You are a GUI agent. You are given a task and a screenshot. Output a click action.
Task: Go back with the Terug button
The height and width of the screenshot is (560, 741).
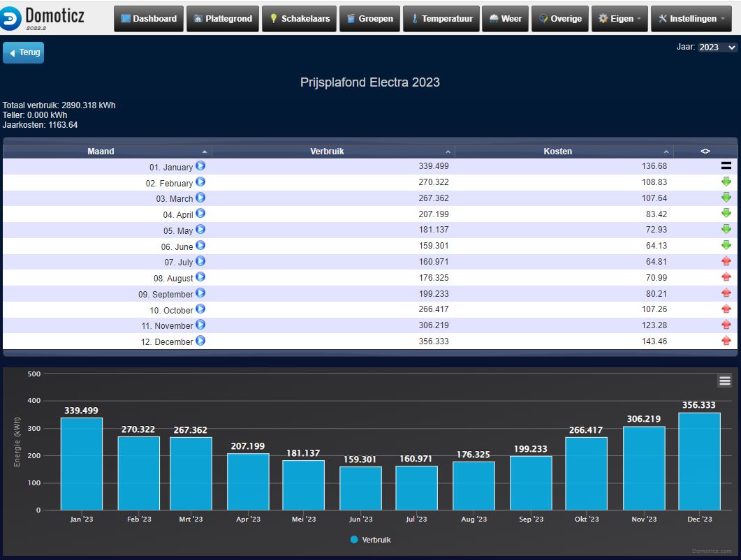pos(24,52)
